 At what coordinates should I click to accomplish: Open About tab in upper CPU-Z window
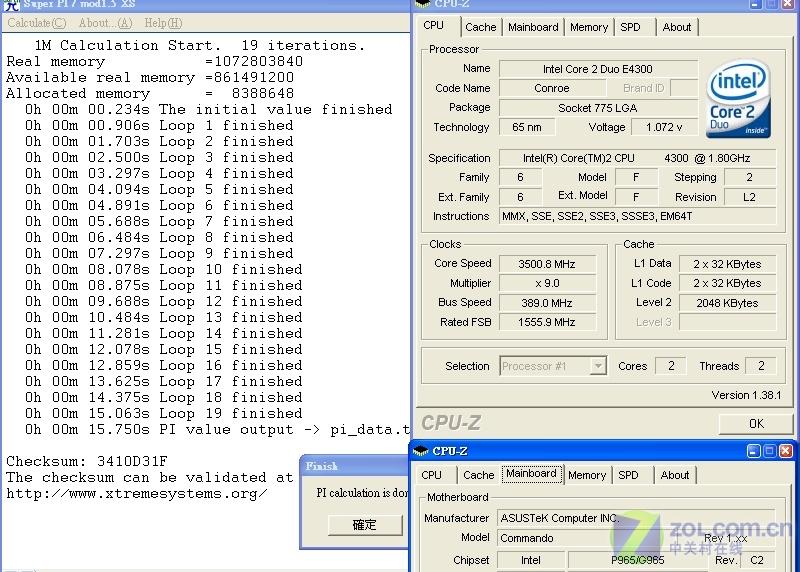677,27
